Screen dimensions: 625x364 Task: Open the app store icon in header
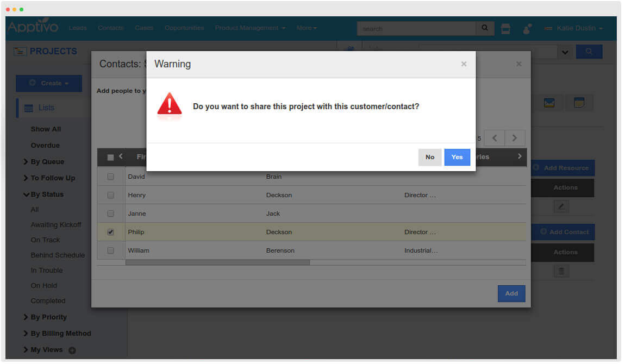505,29
